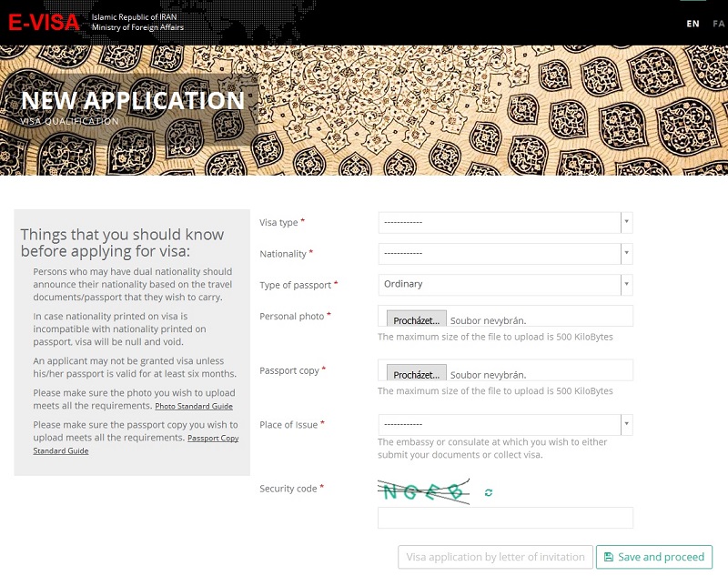Click the Nationality label

(283, 254)
